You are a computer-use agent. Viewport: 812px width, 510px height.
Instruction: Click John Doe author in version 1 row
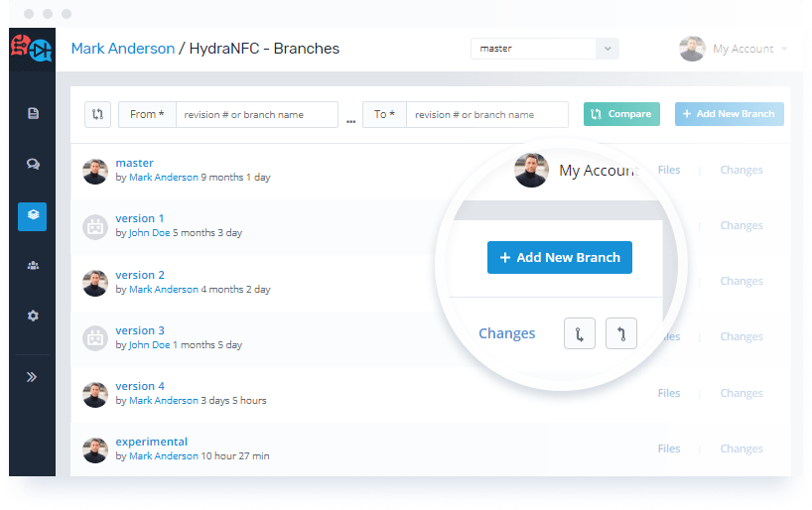[149, 233]
